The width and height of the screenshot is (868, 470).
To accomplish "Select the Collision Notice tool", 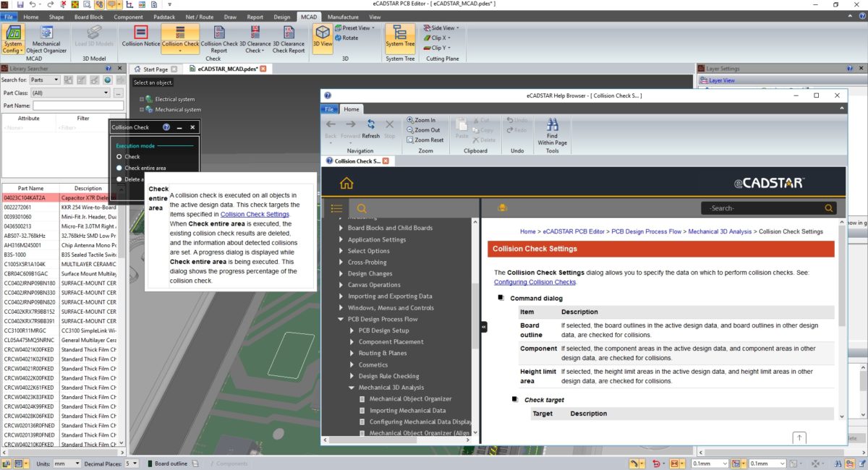I will click(x=141, y=36).
